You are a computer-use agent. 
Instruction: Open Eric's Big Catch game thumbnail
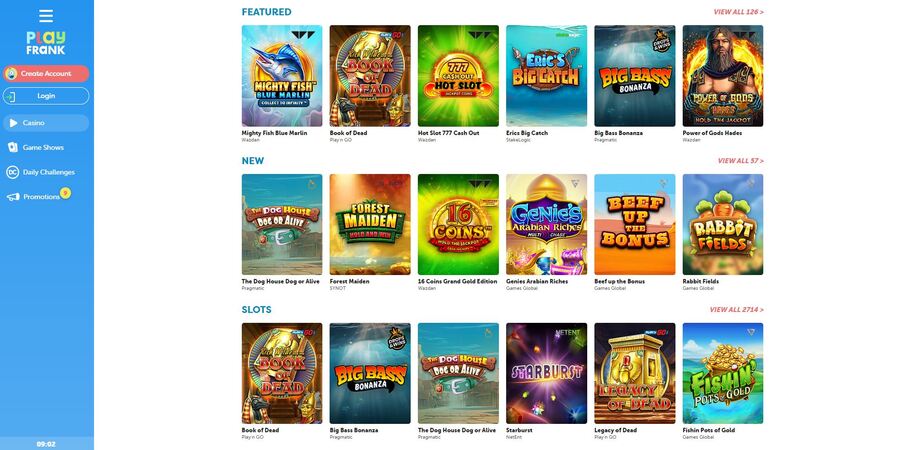pos(546,76)
